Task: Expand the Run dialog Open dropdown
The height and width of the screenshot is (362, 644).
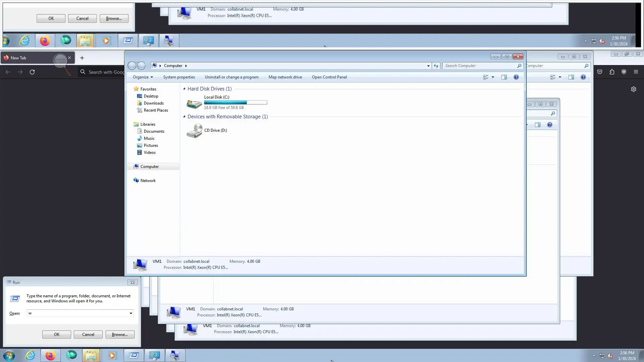Action: [x=131, y=313]
